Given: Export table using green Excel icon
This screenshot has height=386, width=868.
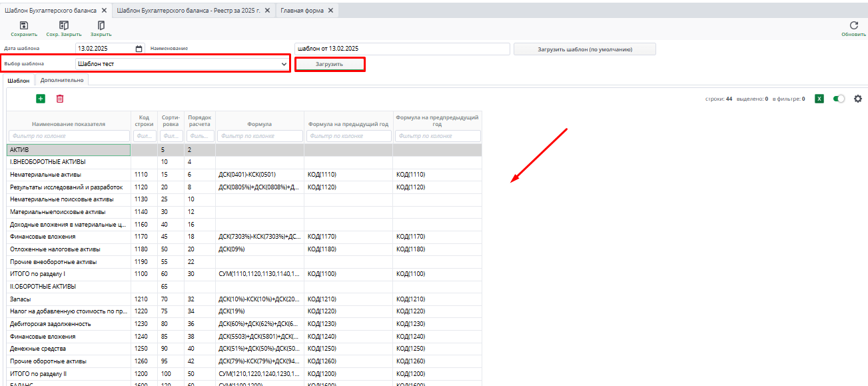Looking at the screenshot, I should [819, 99].
